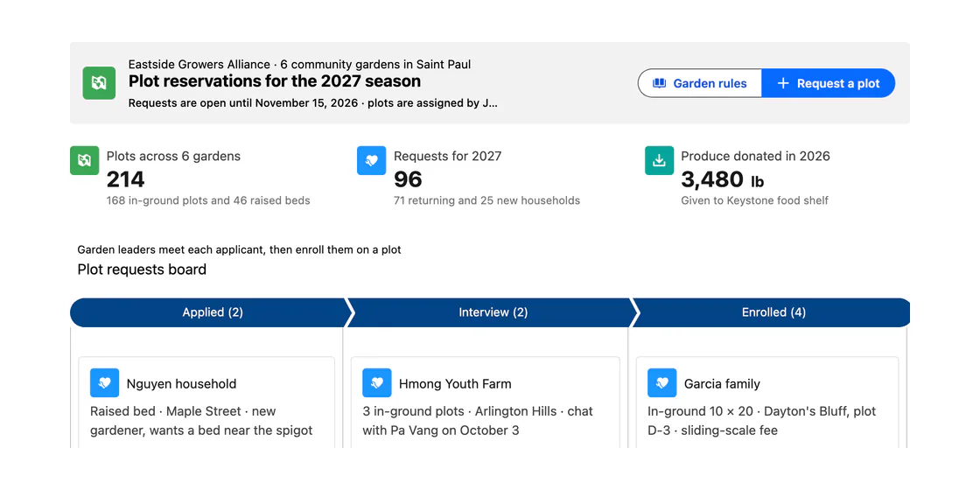
Task: Select the Enrolled (4) stage
Action: click(773, 312)
